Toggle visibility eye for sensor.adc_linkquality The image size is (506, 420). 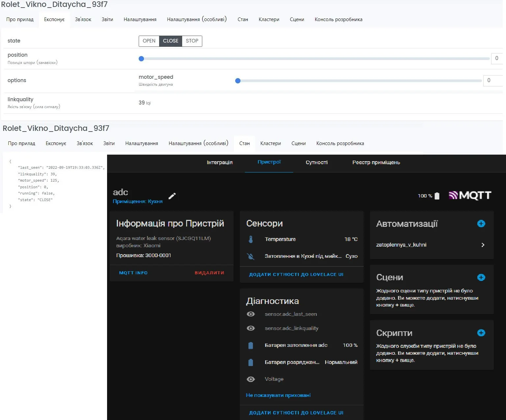[251, 328]
